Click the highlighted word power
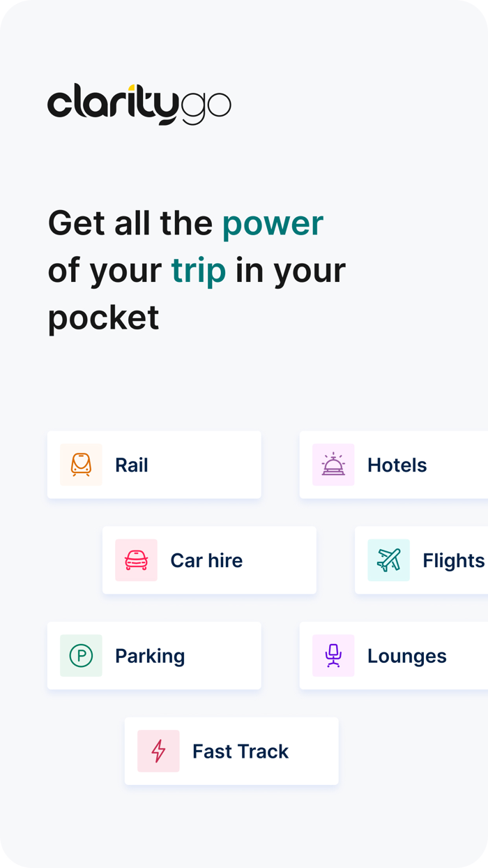The width and height of the screenshot is (488, 868). click(x=273, y=223)
